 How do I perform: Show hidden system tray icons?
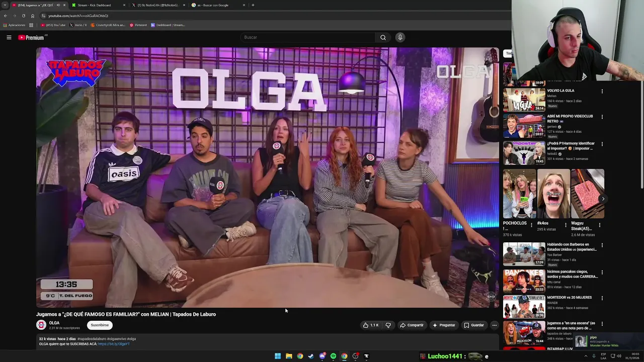point(586,356)
